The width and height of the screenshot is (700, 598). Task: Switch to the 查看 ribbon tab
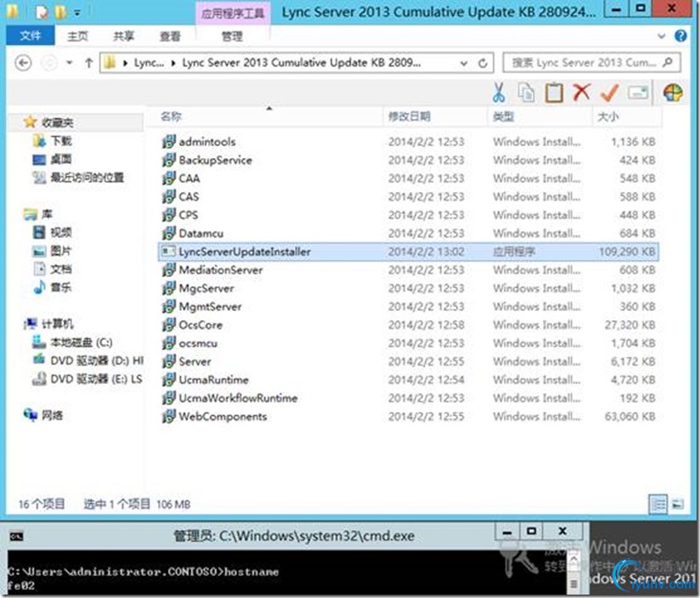(170, 37)
